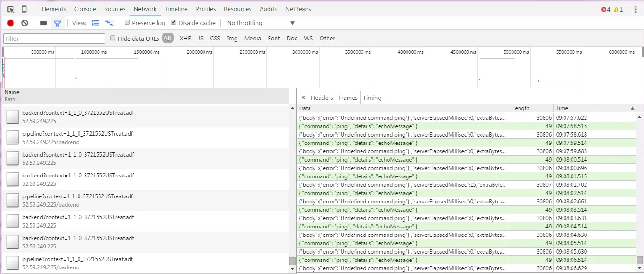Click the camera capture screenshots icon
644x274 pixels.
click(44, 23)
